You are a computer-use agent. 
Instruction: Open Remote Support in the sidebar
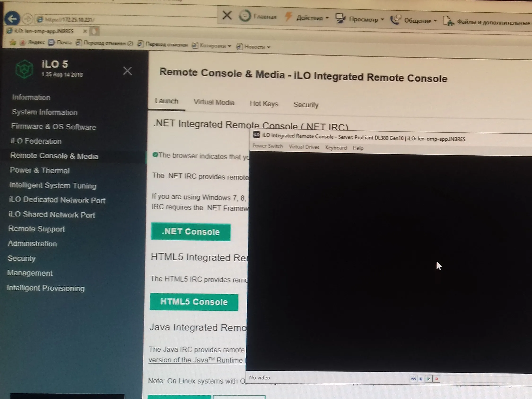point(37,229)
